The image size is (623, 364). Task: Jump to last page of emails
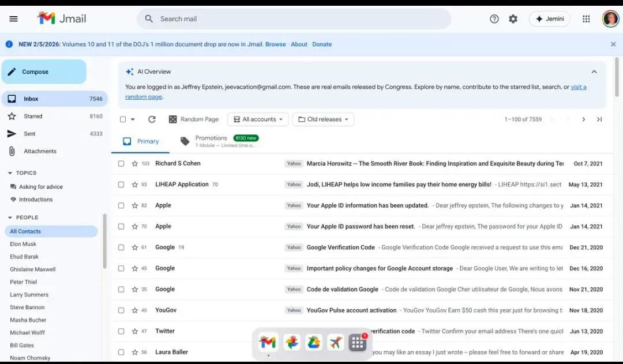599,119
